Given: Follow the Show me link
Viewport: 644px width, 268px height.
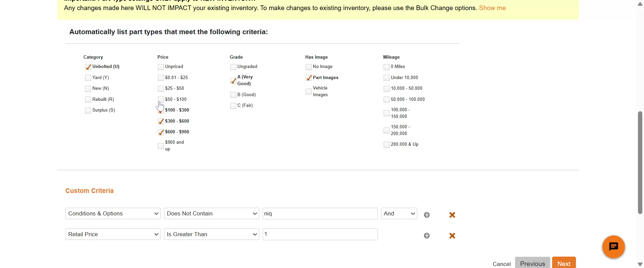Looking at the screenshot, I should (x=492, y=8).
